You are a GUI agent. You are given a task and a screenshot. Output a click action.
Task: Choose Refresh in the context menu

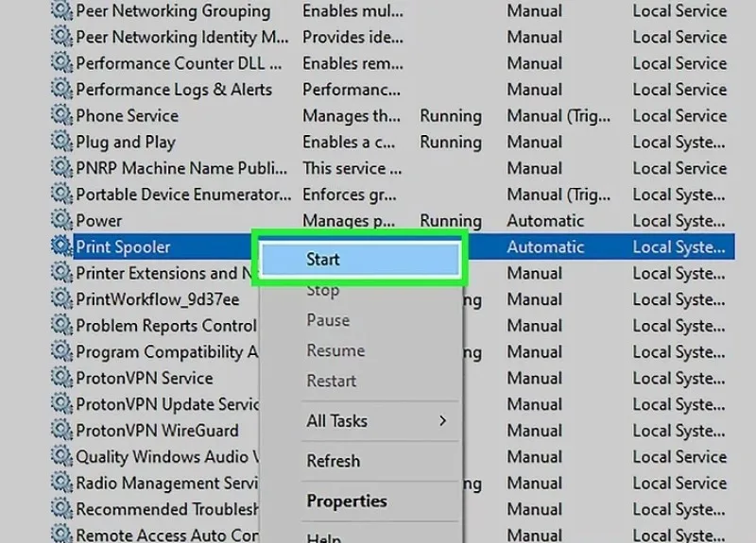click(x=334, y=461)
